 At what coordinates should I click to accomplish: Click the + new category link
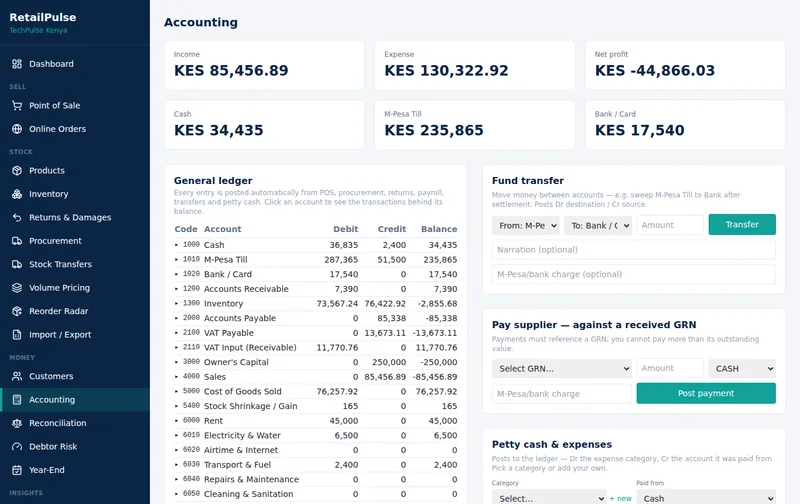click(x=620, y=498)
